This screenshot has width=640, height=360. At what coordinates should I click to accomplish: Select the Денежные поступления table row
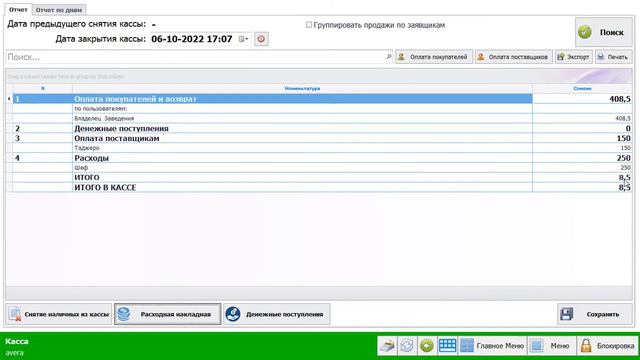point(319,129)
